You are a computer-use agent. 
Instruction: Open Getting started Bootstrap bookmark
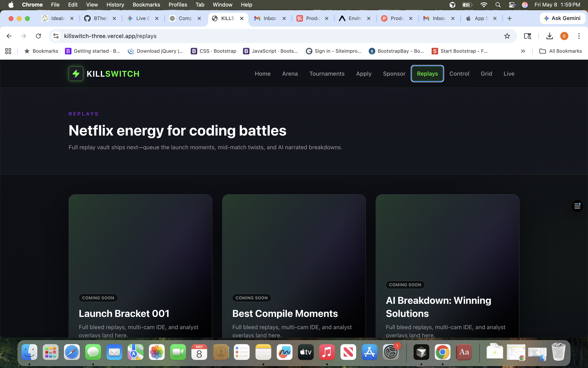93,51
